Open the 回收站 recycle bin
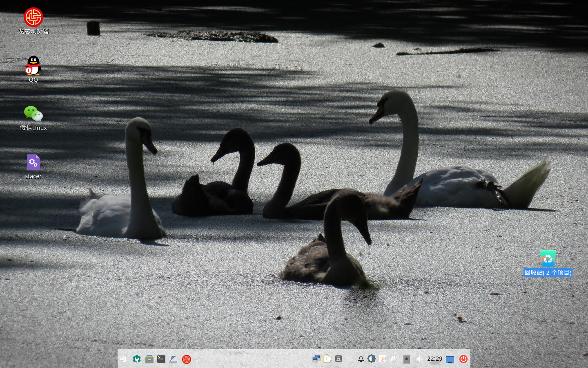The image size is (588, 368). tap(548, 259)
